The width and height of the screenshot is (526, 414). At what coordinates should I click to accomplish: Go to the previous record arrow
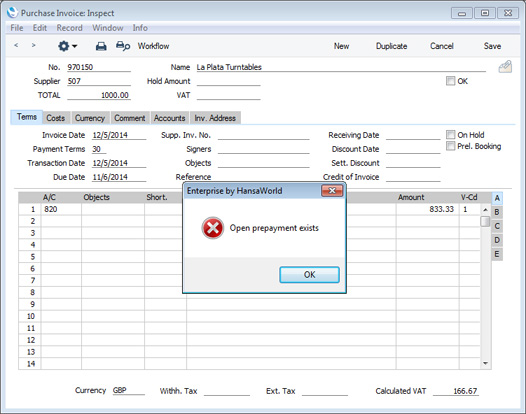coord(16,45)
